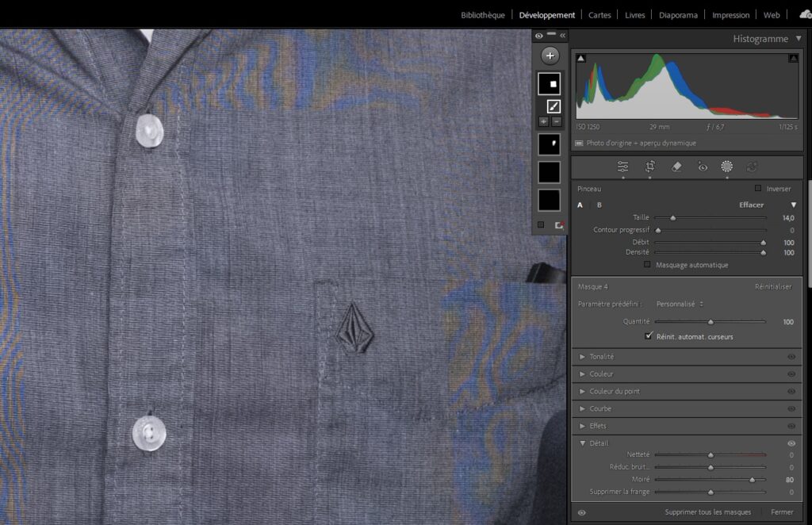
Task: Click Supprimer tous les masques
Action: (x=707, y=512)
